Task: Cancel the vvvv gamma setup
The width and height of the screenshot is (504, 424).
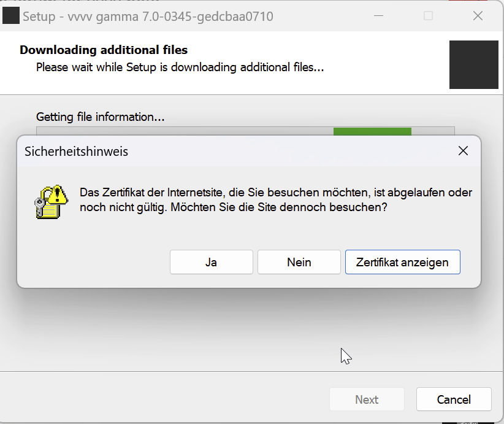Action: [454, 399]
